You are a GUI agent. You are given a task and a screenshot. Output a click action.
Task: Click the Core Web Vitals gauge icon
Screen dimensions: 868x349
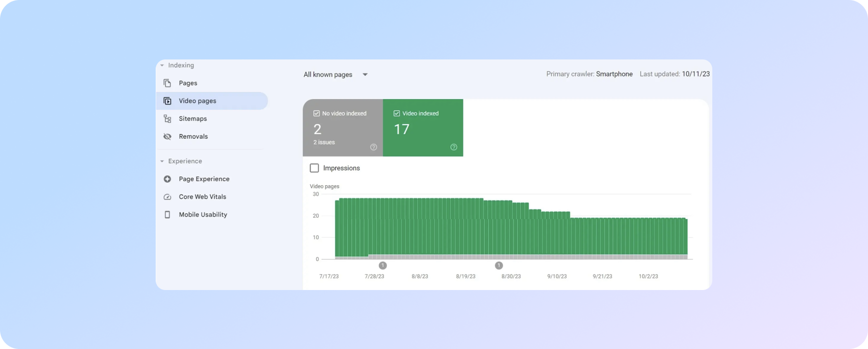[x=167, y=197]
